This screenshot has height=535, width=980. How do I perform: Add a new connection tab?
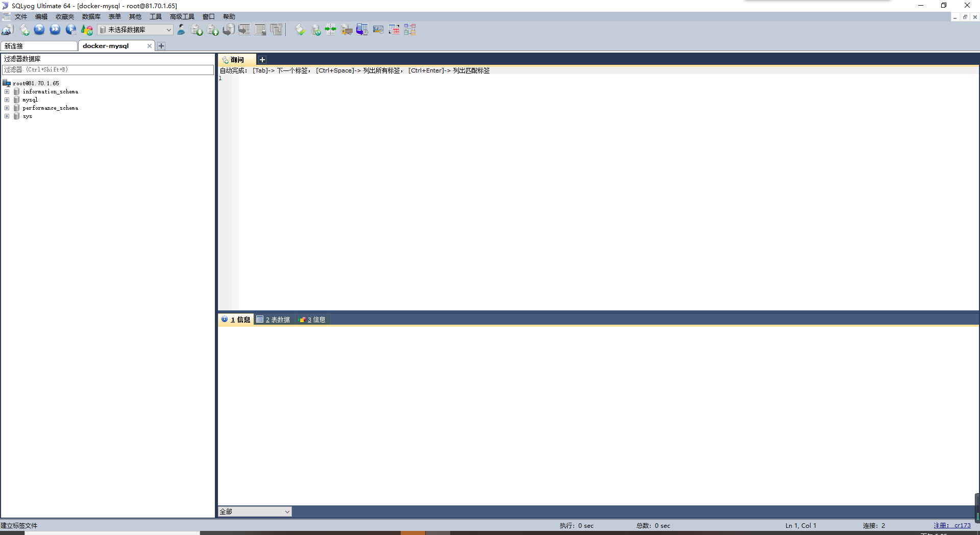click(161, 46)
